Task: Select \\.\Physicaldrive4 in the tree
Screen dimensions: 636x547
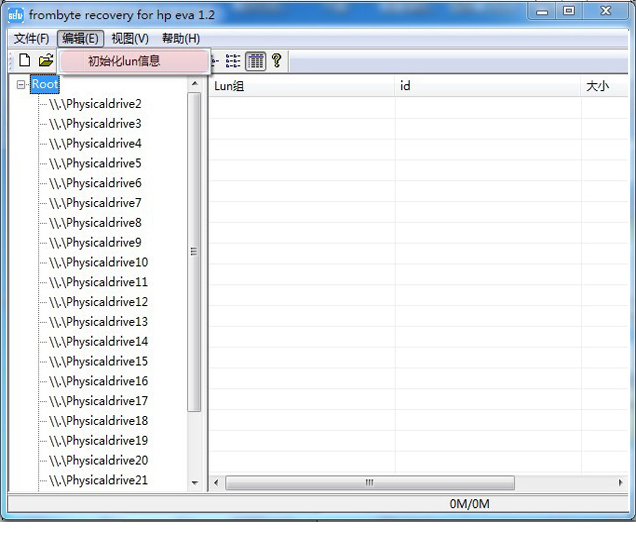Action: tap(95, 144)
